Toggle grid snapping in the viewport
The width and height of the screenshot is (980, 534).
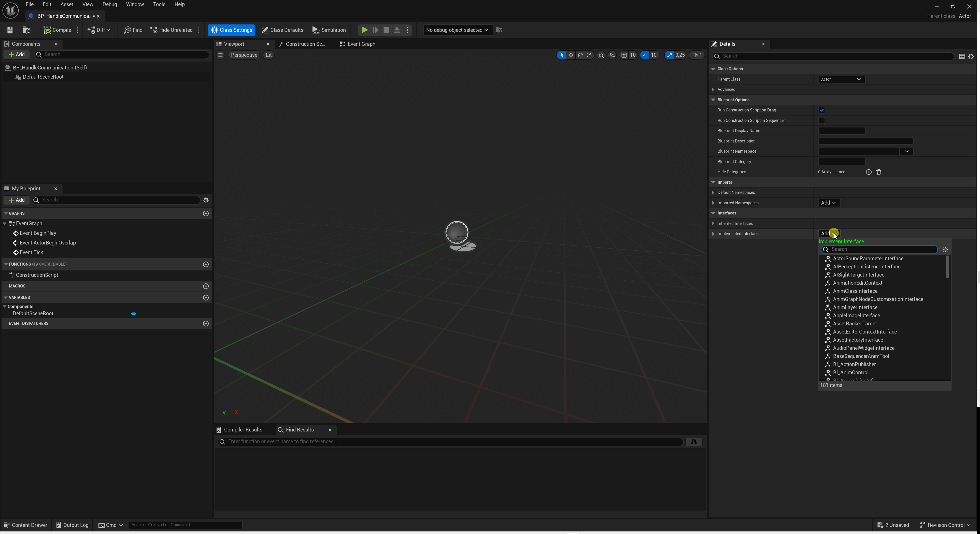click(624, 55)
